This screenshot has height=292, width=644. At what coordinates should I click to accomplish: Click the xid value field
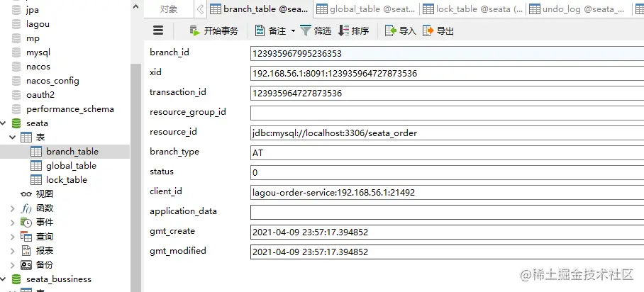447,74
